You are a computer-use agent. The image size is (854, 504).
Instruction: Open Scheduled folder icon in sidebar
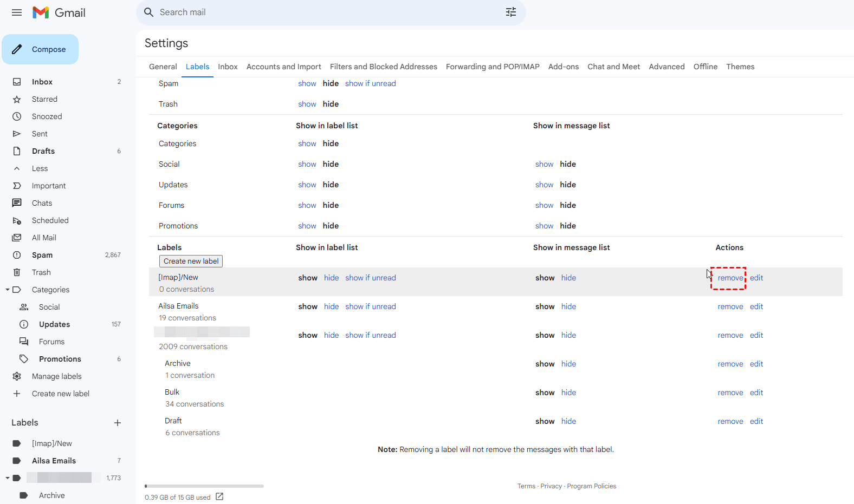[x=17, y=220]
